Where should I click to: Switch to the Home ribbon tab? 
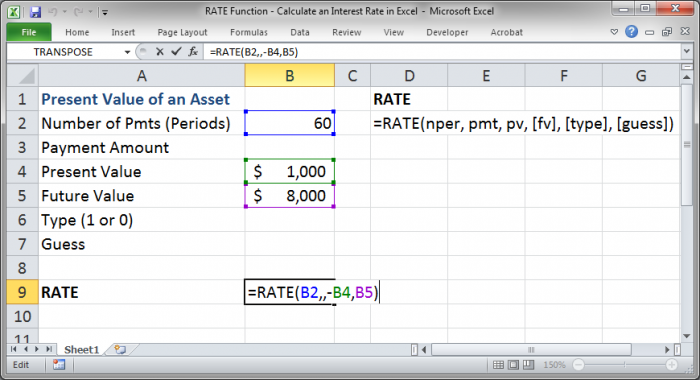(x=77, y=32)
